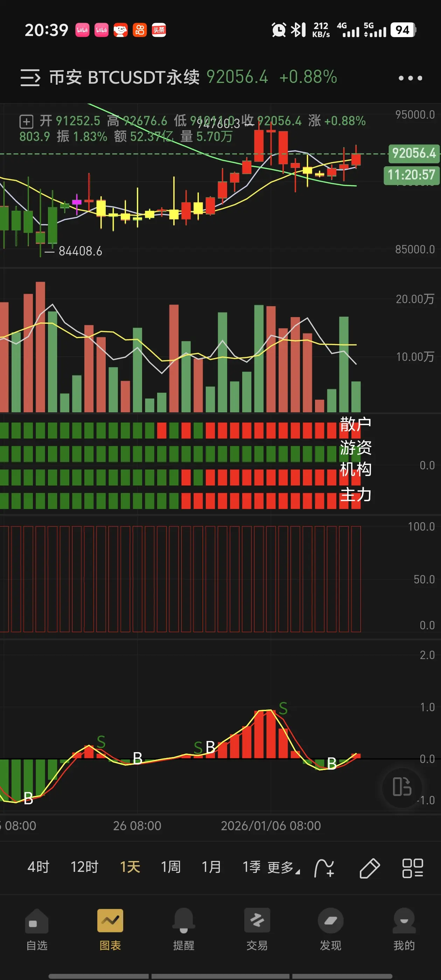
Task: Tap the countdown label 11:20:57
Action: (411, 175)
